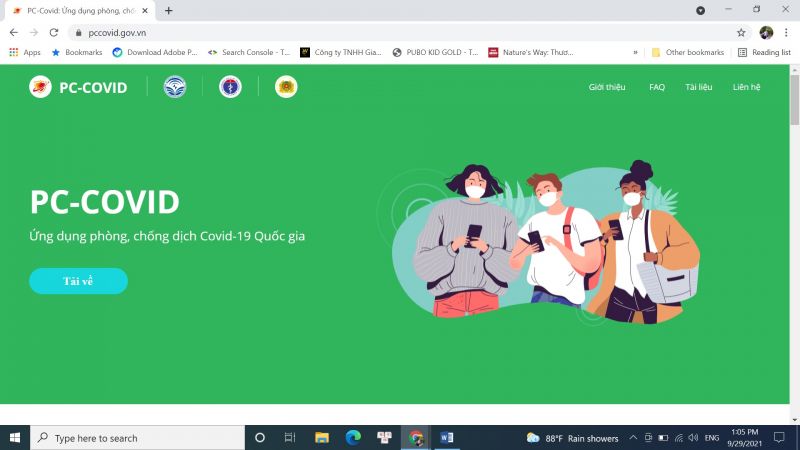The width and height of the screenshot is (800, 450).
Task: Open the weather widget showing Rain showers
Action: point(572,438)
